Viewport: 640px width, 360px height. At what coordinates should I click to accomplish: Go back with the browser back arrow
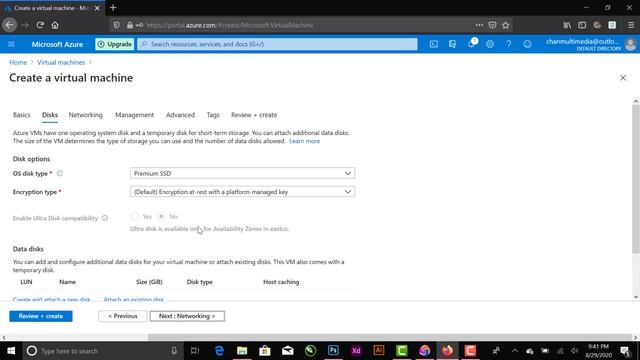(10, 25)
